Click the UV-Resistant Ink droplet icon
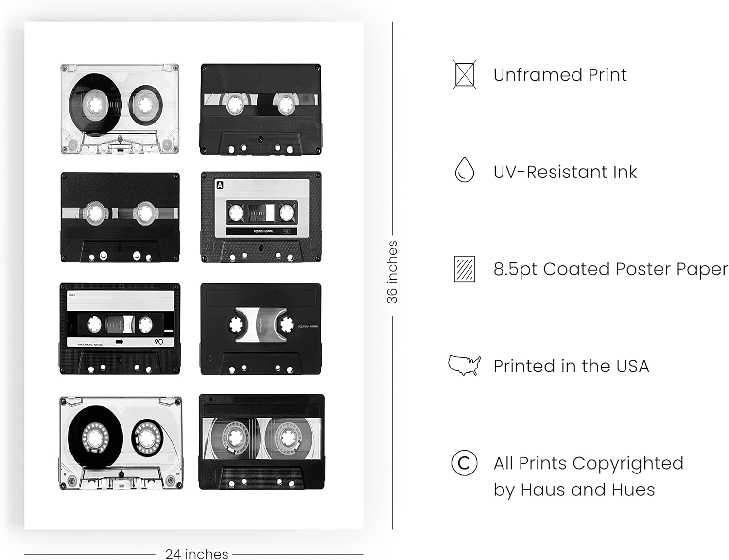This screenshot has width=729, height=560. [464, 170]
